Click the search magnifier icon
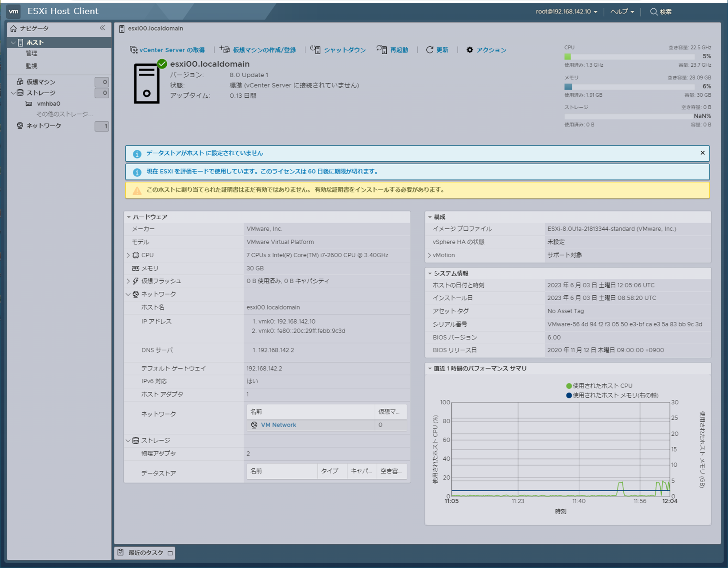728x568 pixels. (x=653, y=12)
